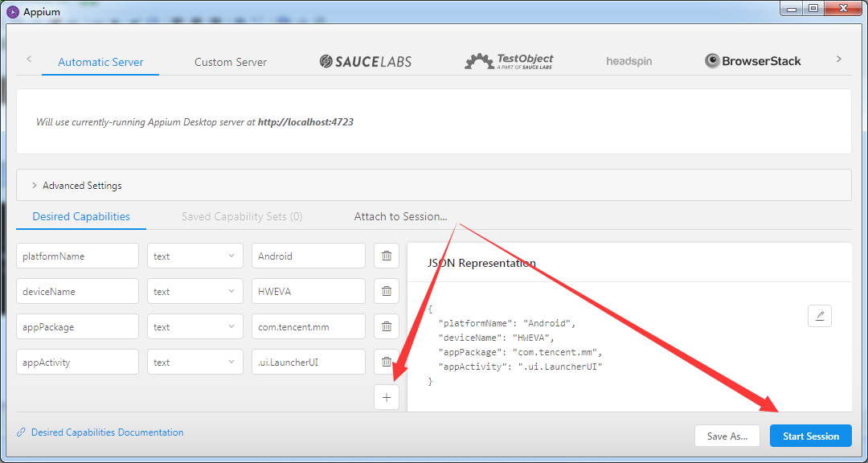Image resolution: width=868 pixels, height=463 pixels.
Task: Click the Save As button
Action: [727, 436]
